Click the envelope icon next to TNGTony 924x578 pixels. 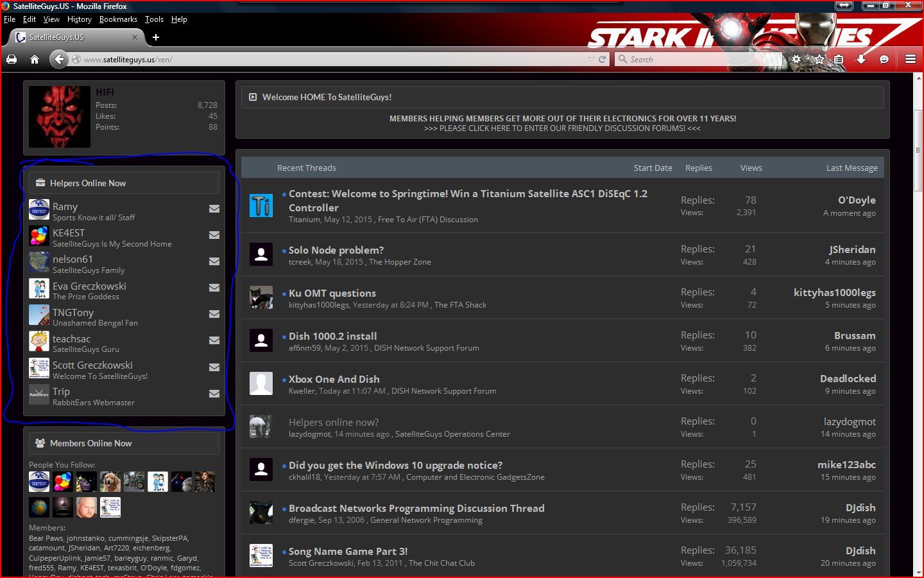point(214,314)
